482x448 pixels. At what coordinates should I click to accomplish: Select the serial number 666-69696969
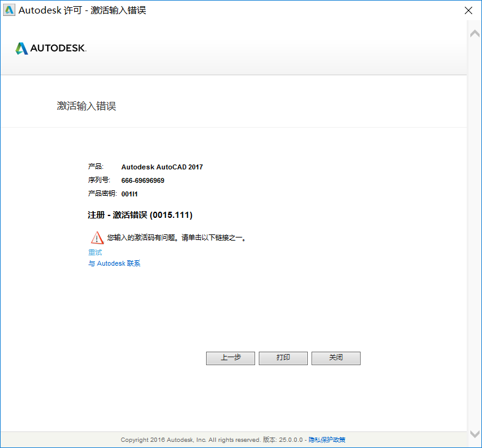click(x=143, y=180)
